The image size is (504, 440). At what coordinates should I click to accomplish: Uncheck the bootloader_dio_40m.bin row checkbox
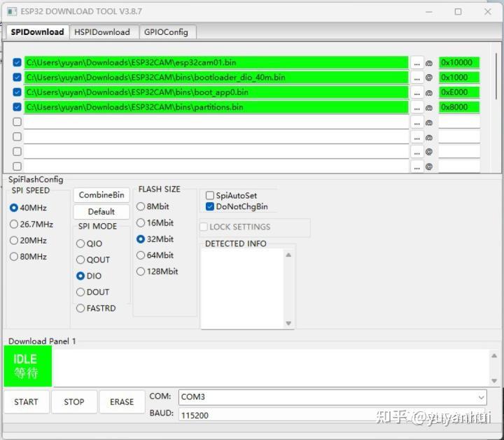pyautogui.click(x=17, y=78)
